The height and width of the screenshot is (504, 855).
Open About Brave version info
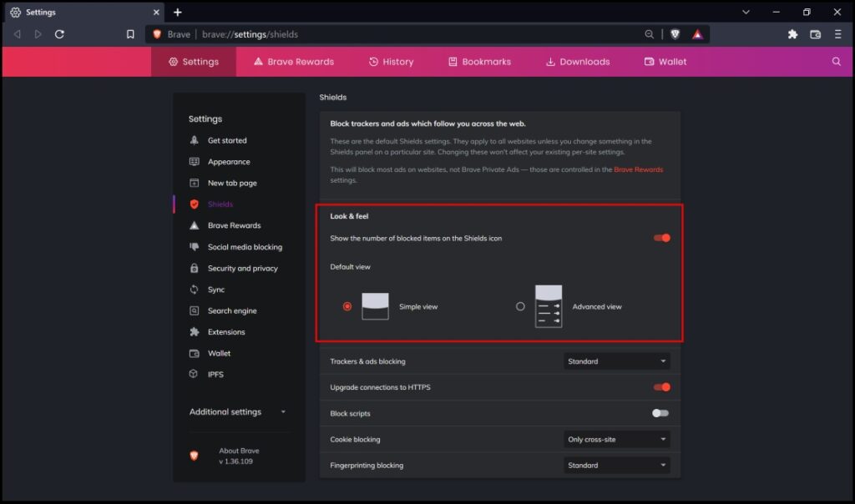tap(239, 456)
